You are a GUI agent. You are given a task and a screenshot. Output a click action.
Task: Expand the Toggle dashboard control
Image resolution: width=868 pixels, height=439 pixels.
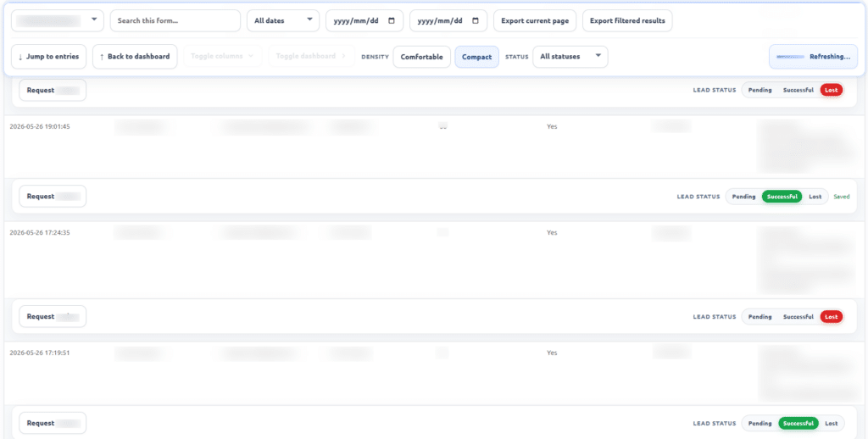point(311,57)
